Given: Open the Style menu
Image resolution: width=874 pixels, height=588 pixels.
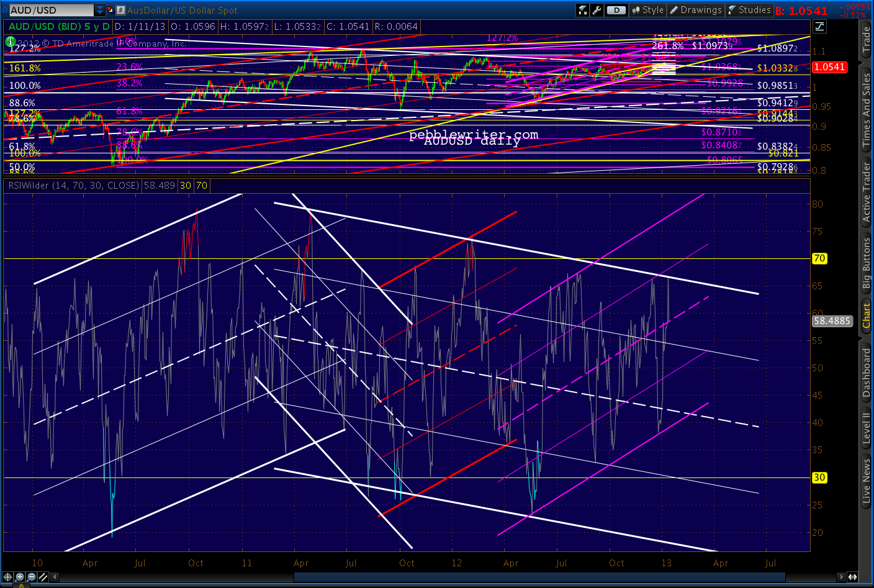Looking at the screenshot, I should pyautogui.click(x=647, y=10).
